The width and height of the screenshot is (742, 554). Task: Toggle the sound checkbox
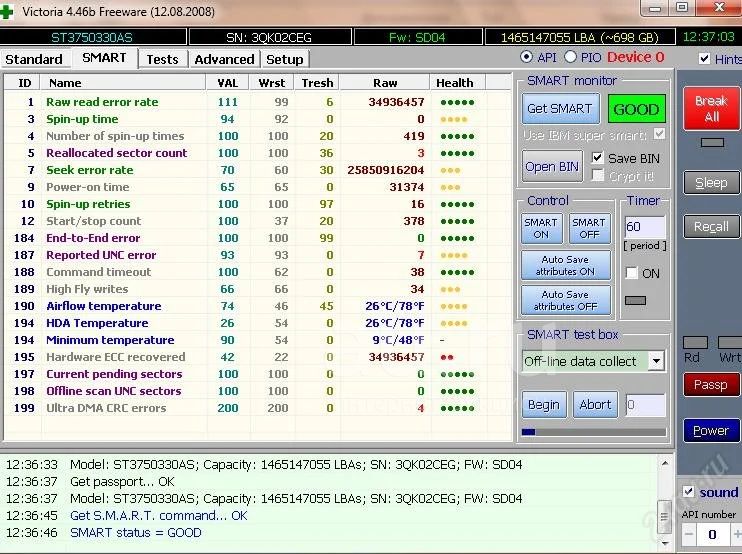tap(689, 492)
